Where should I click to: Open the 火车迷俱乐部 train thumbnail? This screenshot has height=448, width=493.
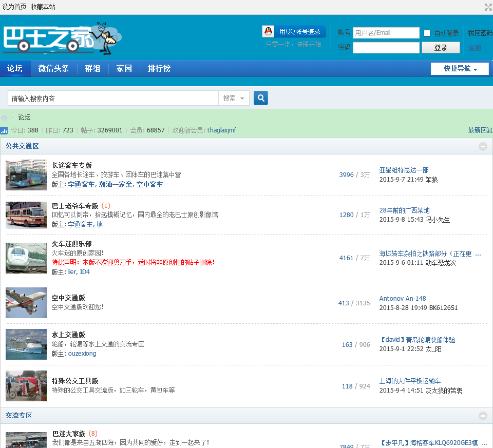coord(26,258)
